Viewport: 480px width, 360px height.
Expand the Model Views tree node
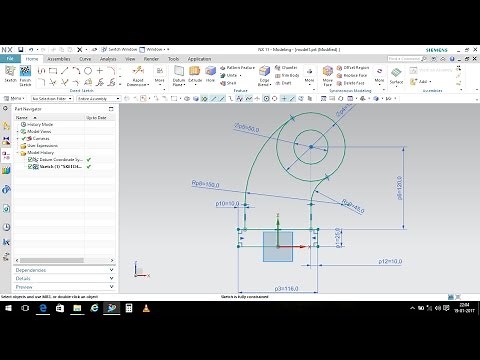(18, 132)
